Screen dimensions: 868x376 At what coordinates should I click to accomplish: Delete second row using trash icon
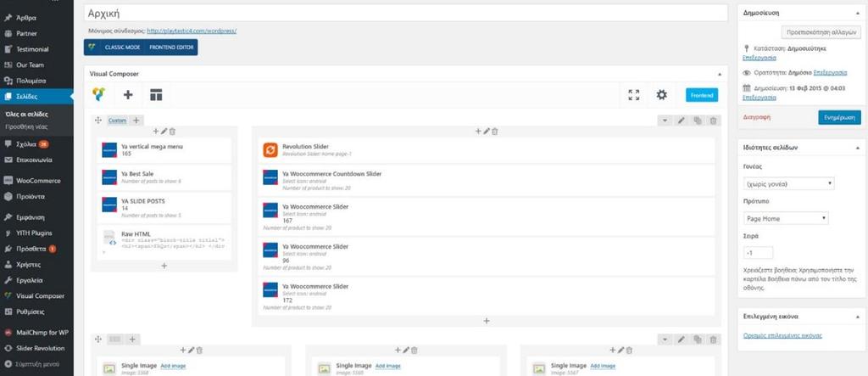[x=714, y=339]
